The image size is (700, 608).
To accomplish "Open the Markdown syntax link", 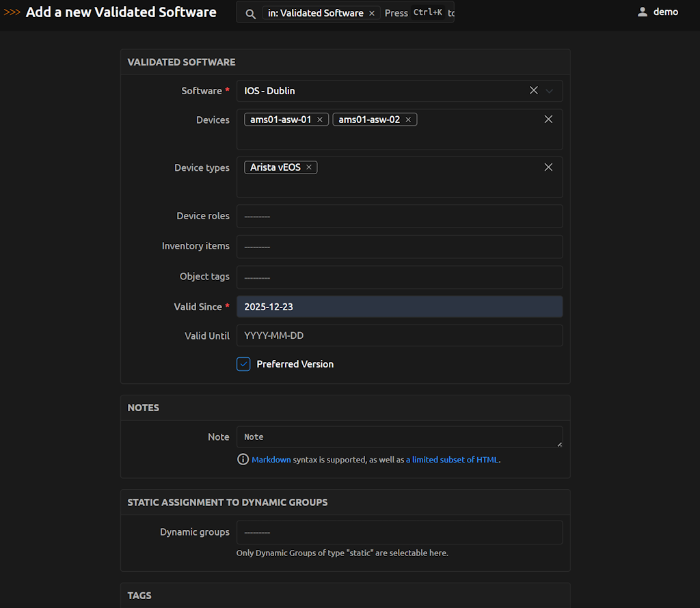I will pyautogui.click(x=271, y=460).
